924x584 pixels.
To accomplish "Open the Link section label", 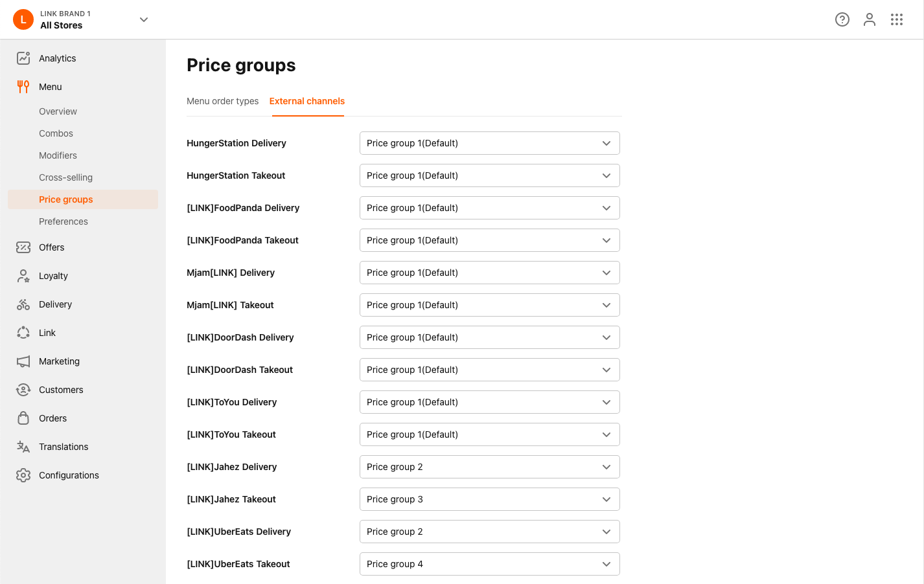I will point(47,333).
